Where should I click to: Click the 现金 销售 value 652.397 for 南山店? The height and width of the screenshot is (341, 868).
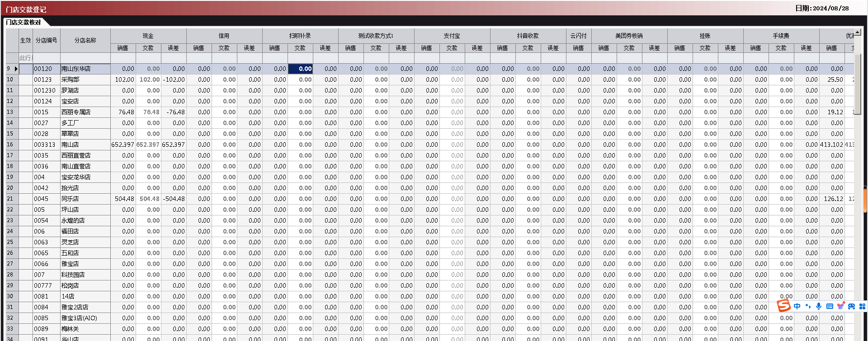point(123,145)
